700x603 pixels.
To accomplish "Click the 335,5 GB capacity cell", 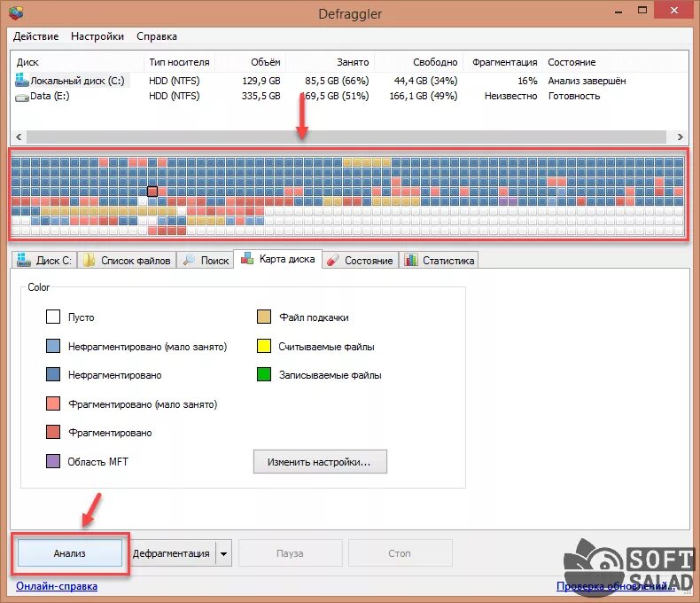I will click(x=261, y=96).
